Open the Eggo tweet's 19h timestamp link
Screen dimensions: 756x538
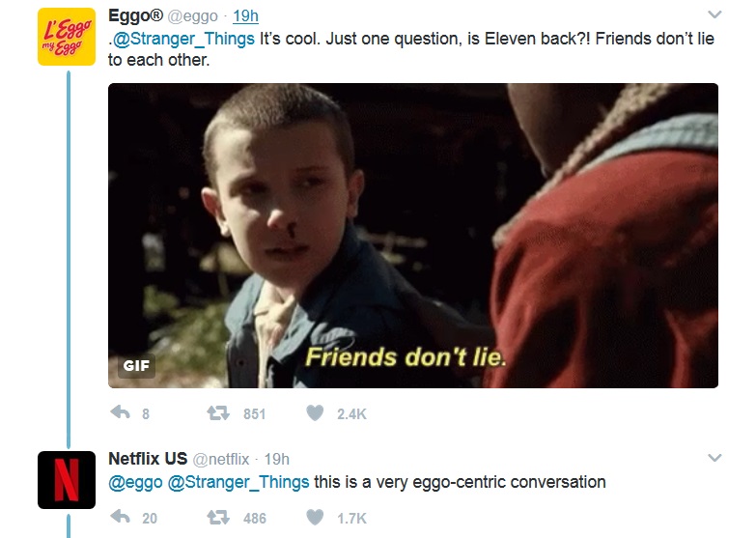246,15
